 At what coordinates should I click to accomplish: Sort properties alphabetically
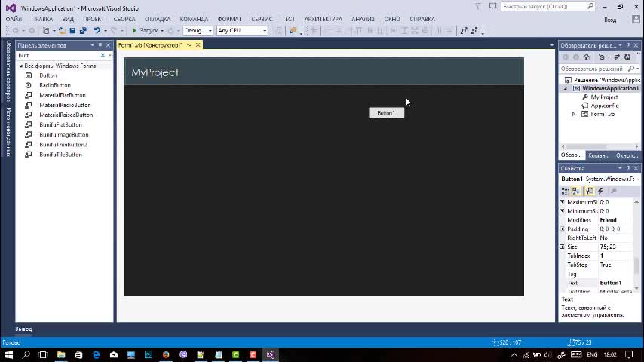click(x=576, y=191)
